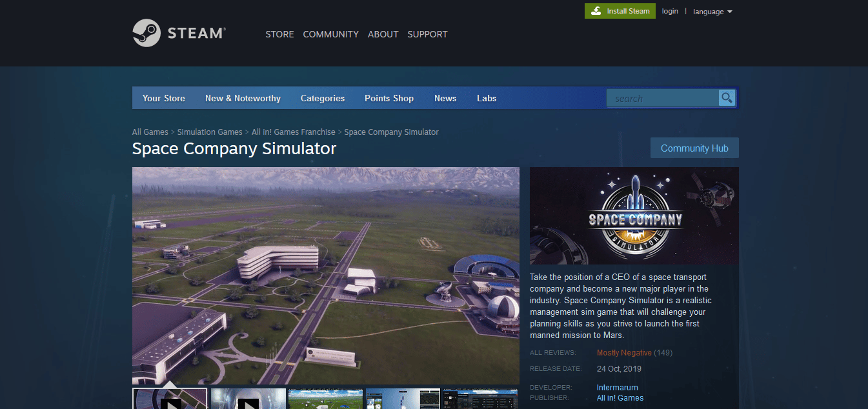Open the STORE menu
This screenshot has height=409, width=868.
[x=279, y=34]
